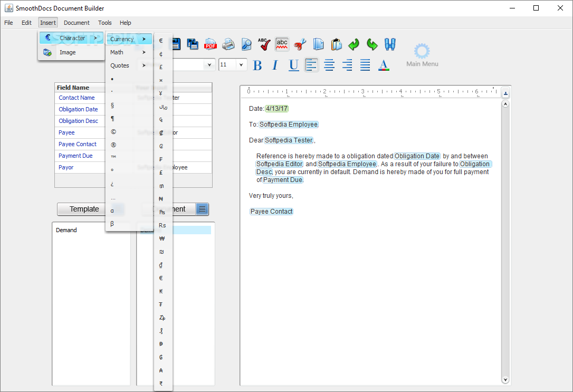Select Payment Due field name

(75, 156)
